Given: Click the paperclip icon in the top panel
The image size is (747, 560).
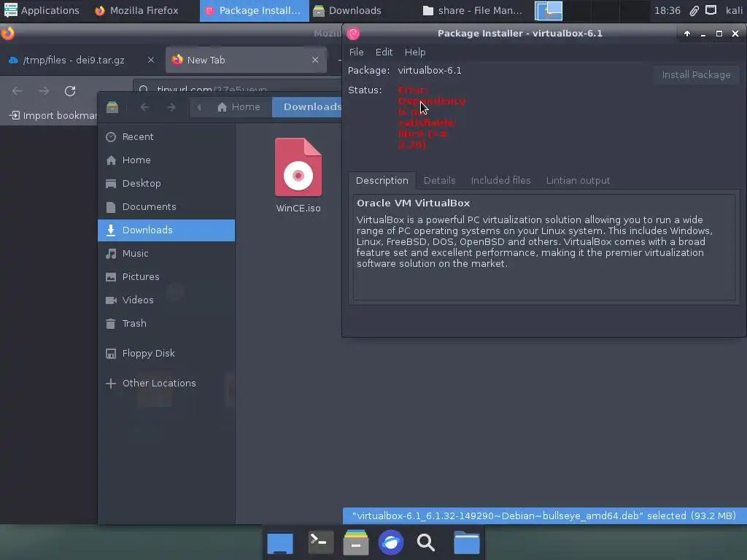Looking at the screenshot, I should (x=694, y=10).
